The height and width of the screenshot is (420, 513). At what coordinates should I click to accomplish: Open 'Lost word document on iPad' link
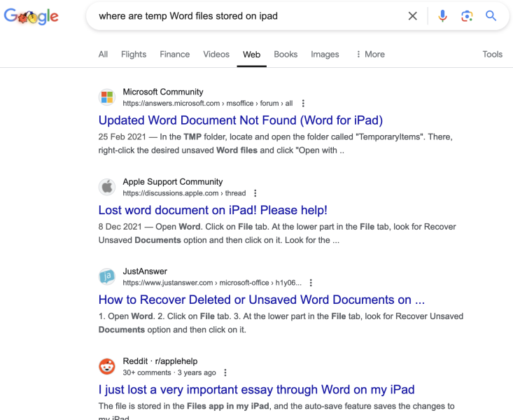(x=213, y=210)
